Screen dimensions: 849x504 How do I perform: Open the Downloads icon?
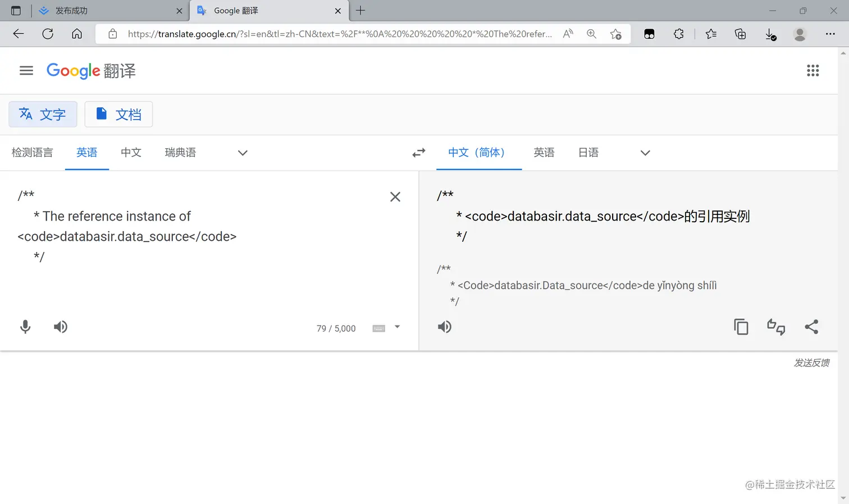point(771,35)
